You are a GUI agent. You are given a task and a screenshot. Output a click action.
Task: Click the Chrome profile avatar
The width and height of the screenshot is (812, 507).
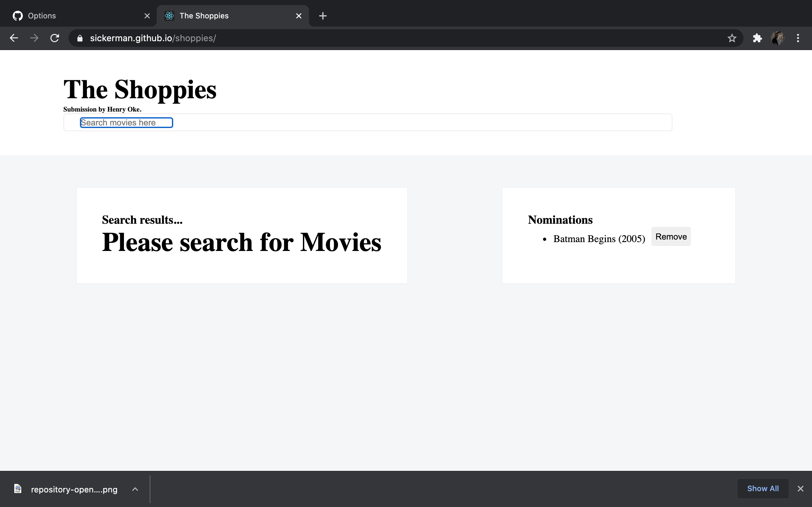click(x=778, y=38)
